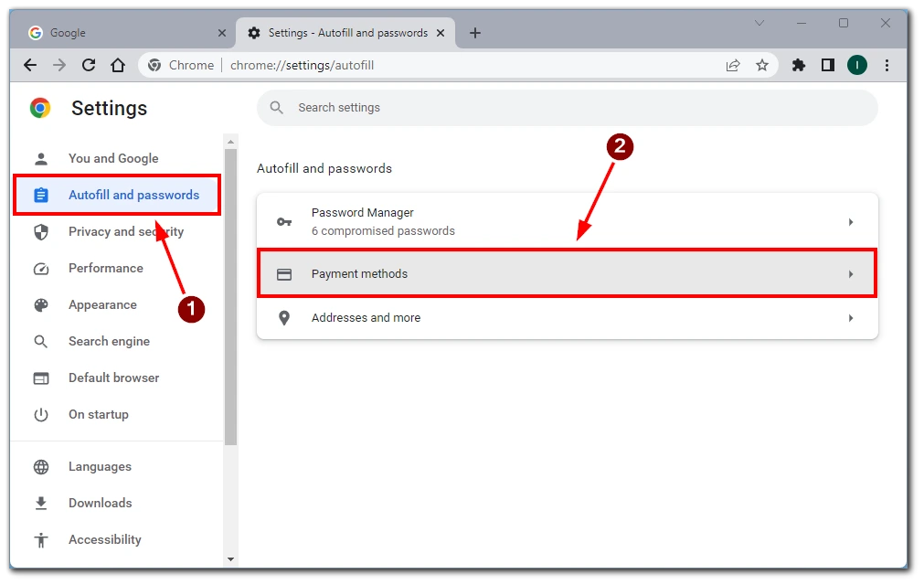
Task: Click the Chrome site info chip
Action: click(x=181, y=66)
